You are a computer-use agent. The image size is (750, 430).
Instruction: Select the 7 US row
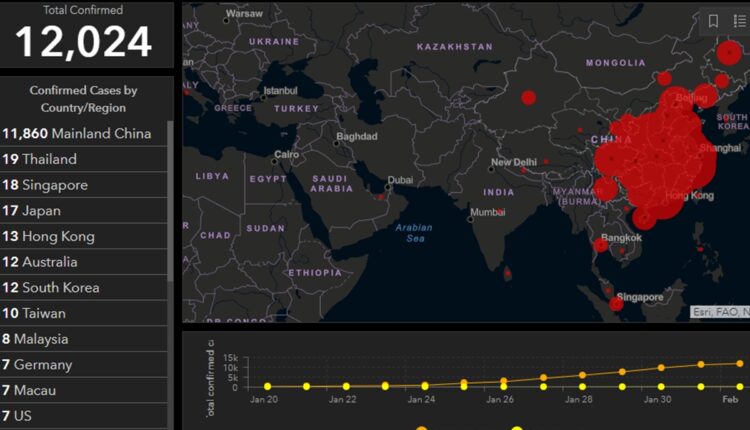84,416
